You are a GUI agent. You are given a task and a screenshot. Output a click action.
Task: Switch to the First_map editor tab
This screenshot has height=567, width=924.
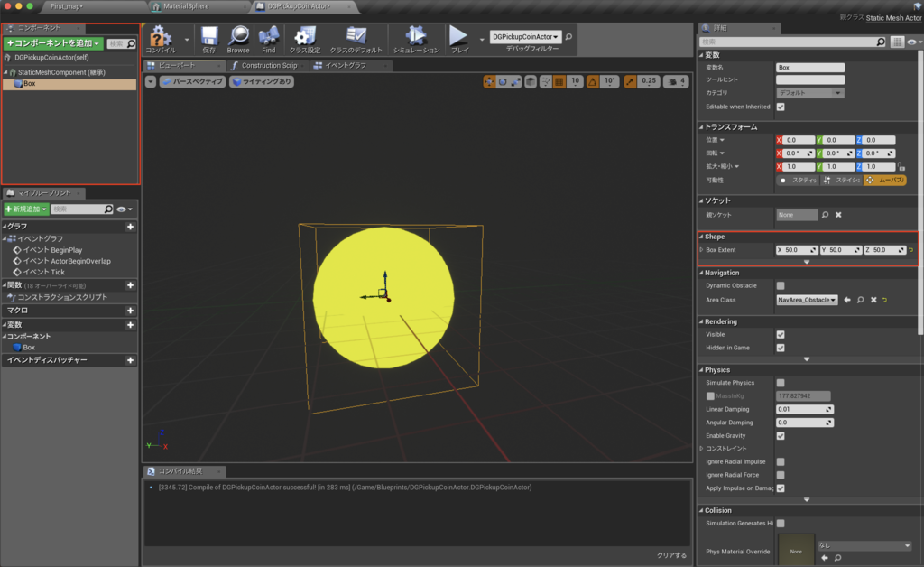pos(66,6)
